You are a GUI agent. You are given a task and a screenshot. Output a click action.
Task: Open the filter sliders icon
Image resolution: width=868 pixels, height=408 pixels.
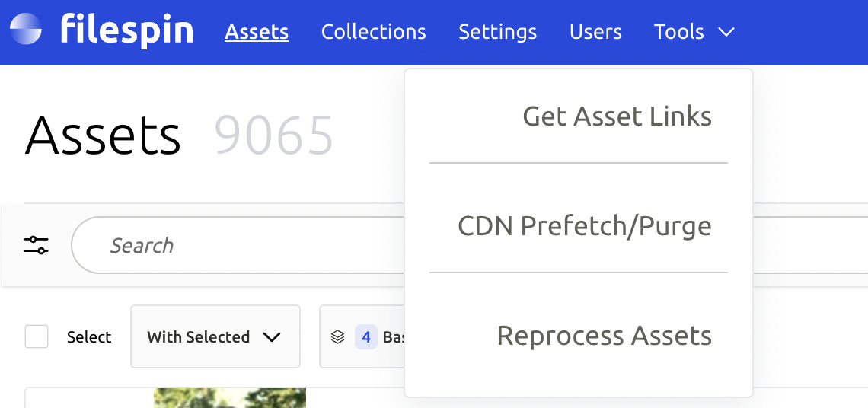(36, 245)
